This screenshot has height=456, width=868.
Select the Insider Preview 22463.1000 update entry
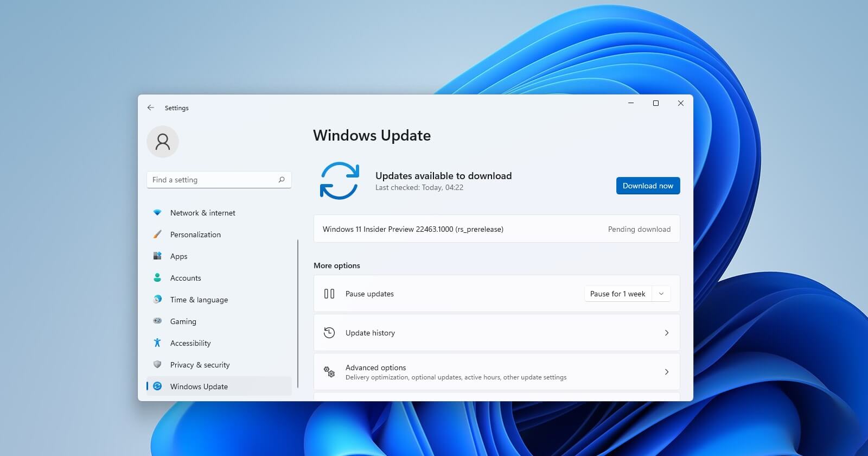pyautogui.click(x=496, y=229)
